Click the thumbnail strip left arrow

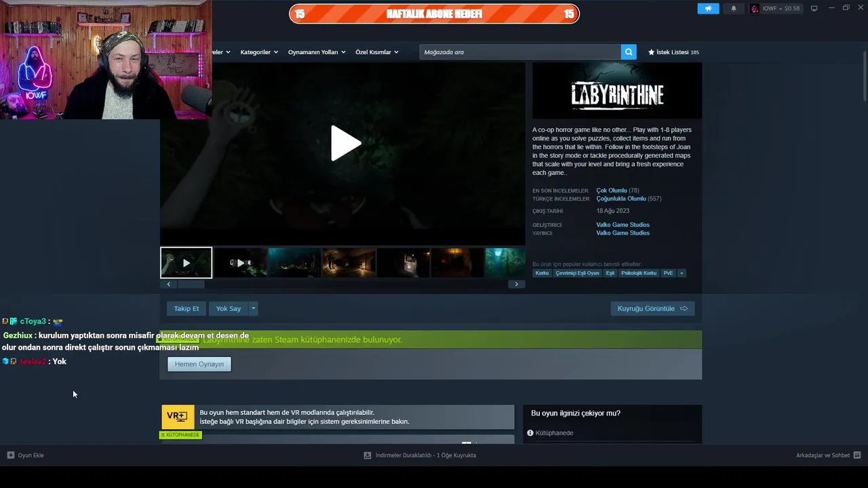[x=168, y=284]
